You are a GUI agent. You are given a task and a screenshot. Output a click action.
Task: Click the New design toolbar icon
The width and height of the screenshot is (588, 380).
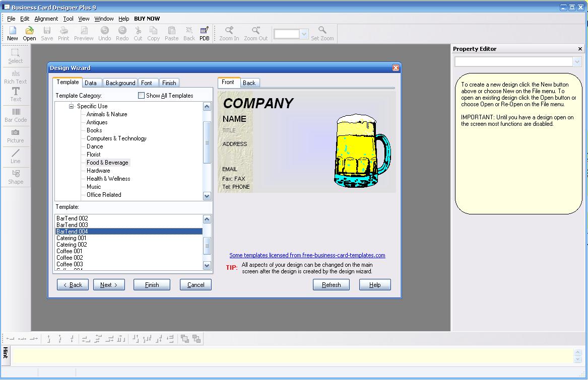coord(13,33)
